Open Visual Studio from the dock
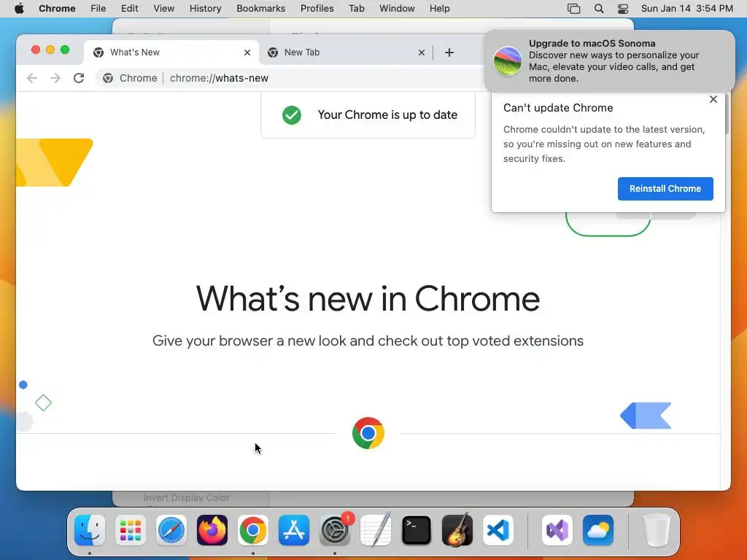Image resolution: width=747 pixels, height=560 pixels. (x=557, y=530)
